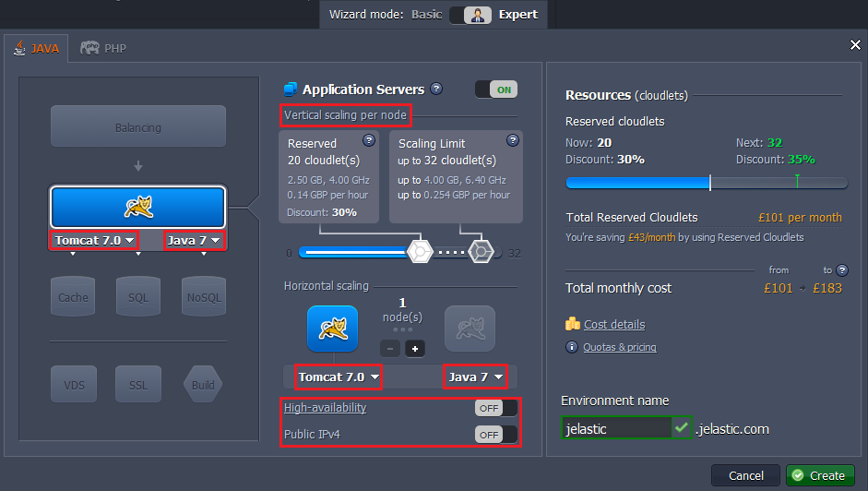This screenshot has height=491, width=868.
Task: Select the blue Tomcat application server block
Action: tap(138, 208)
